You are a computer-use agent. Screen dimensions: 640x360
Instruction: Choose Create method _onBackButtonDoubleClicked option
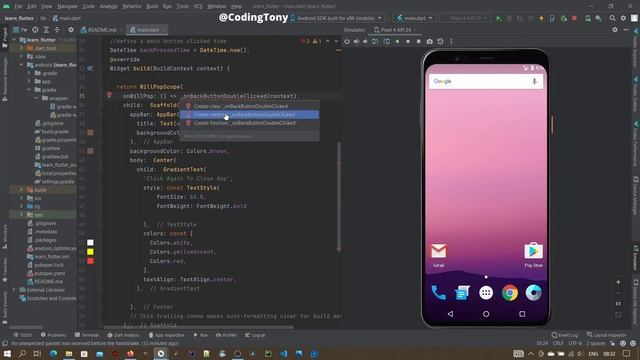coord(249,115)
